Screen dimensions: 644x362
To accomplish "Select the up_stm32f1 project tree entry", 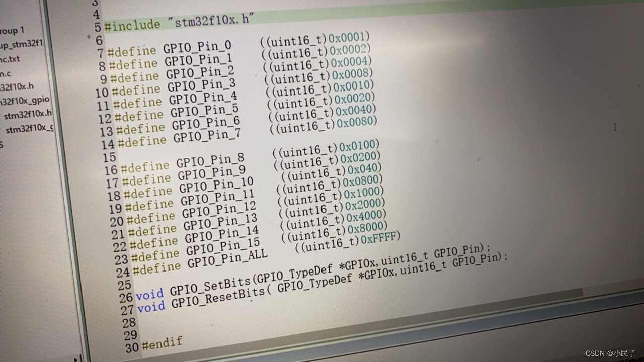I will tap(21, 44).
